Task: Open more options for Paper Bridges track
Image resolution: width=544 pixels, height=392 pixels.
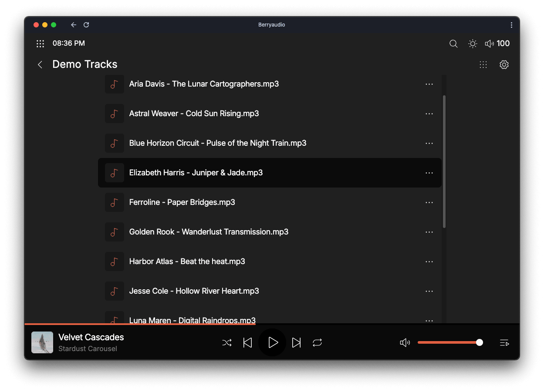Action: (x=429, y=202)
